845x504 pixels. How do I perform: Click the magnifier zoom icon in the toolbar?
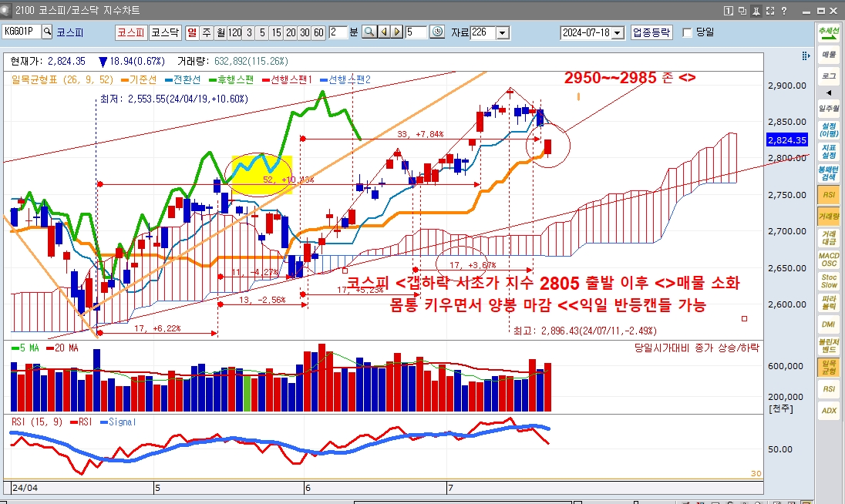[x=369, y=32]
